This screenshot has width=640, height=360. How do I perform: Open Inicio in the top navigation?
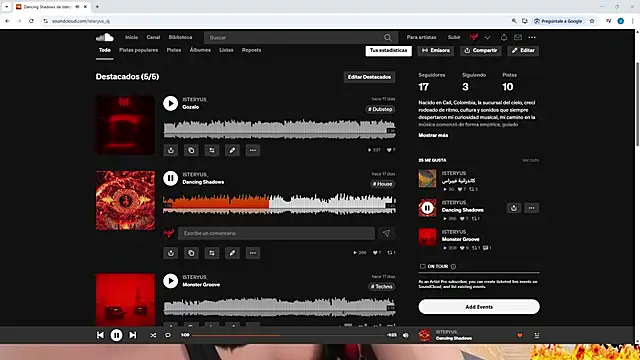[131, 37]
